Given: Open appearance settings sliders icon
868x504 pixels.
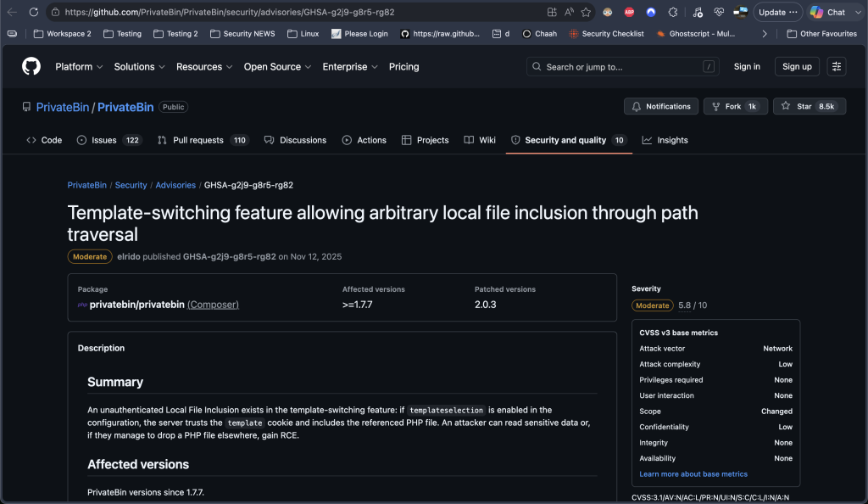Looking at the screenshot, I should 837,66.
